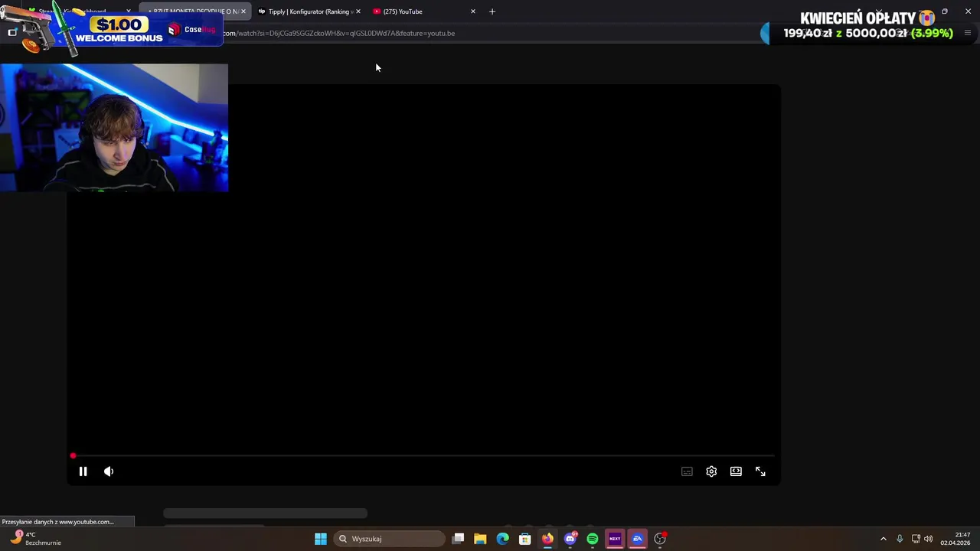980x551 pixels.
Task: Close the (275) YouTube tab
Action: (x=472, y=11)
